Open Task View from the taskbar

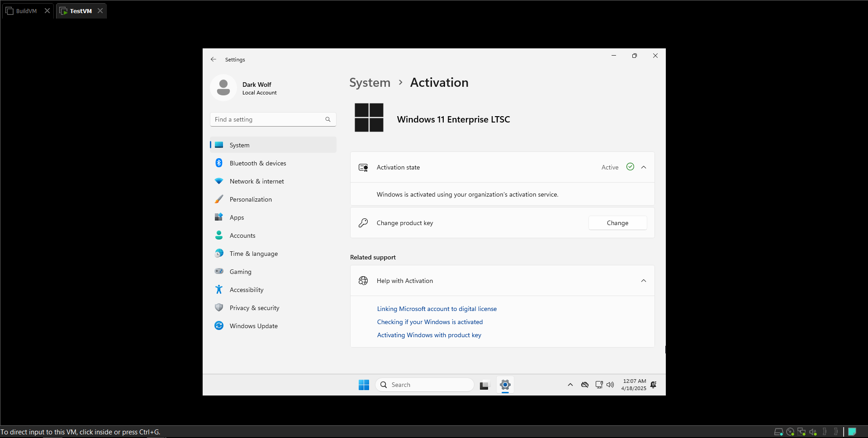coord(484,385)
